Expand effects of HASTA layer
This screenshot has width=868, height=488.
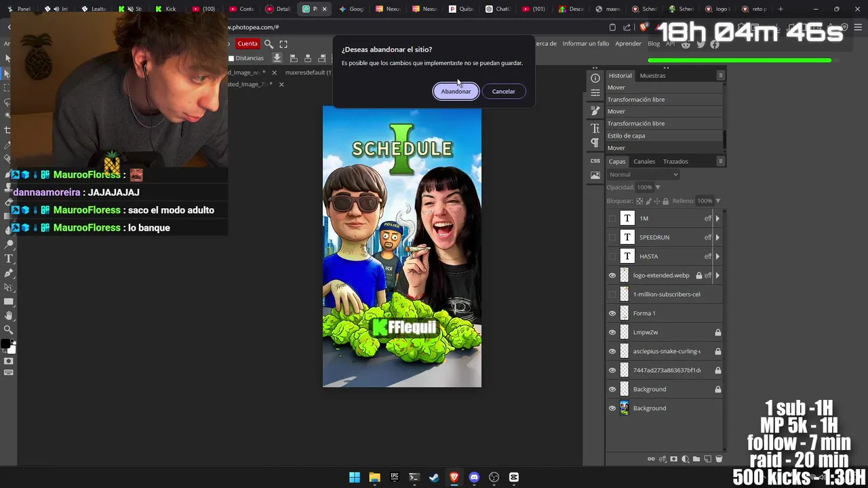(717, 256)
